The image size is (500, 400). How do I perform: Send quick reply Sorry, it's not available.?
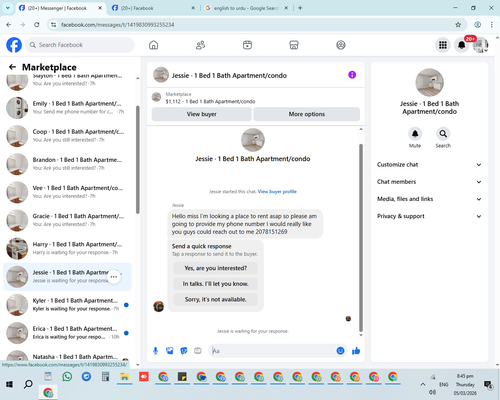tap(216, 299)
